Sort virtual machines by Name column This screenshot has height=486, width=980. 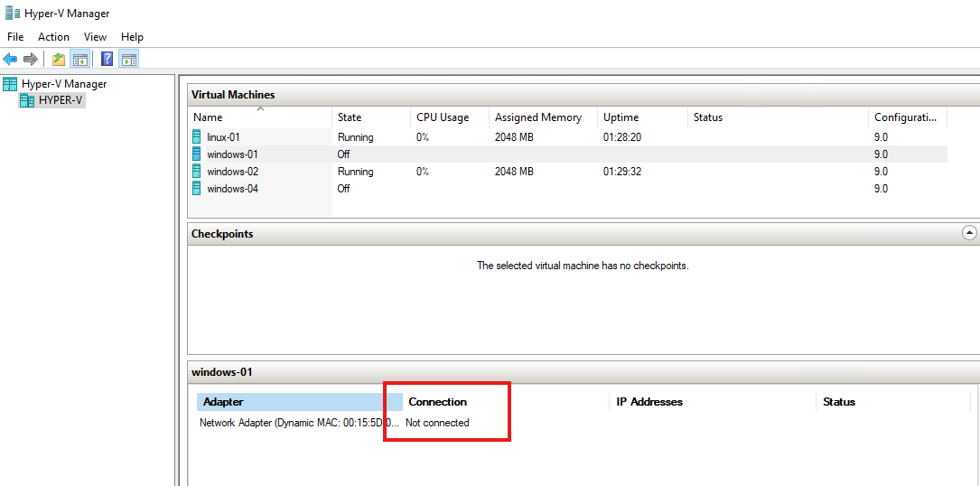[208, 117]
